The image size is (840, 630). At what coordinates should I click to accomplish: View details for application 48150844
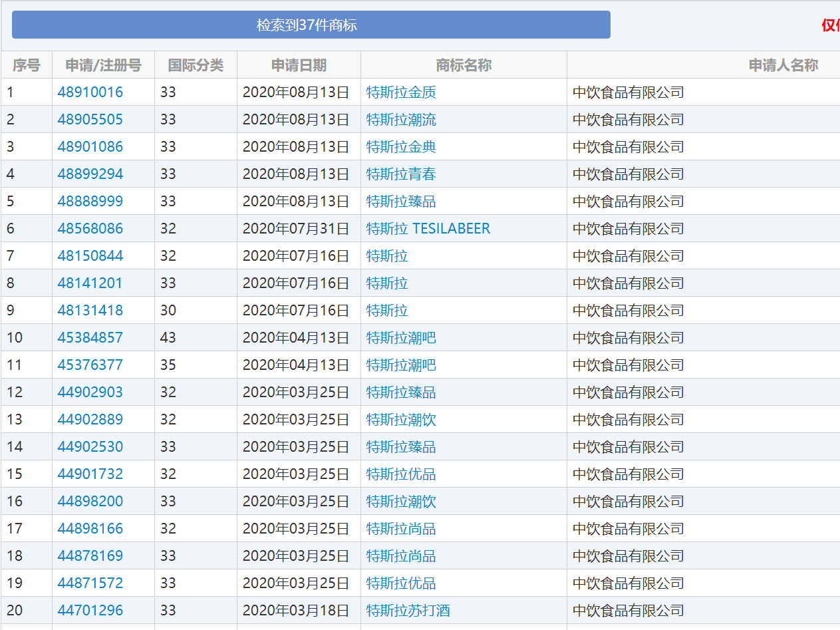(90, 256)
